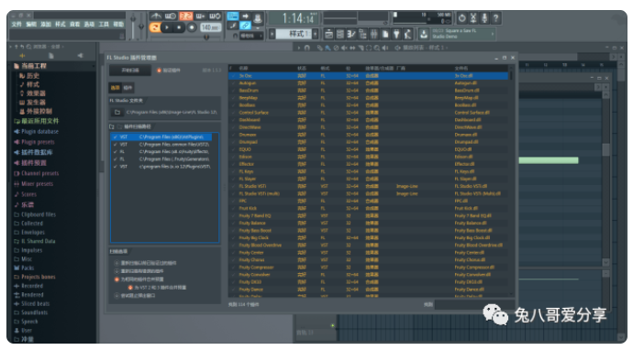This screenshot has height=361, width=644.
Task: Expand Plugin database in browser
Action: click(x=39, y=132)
